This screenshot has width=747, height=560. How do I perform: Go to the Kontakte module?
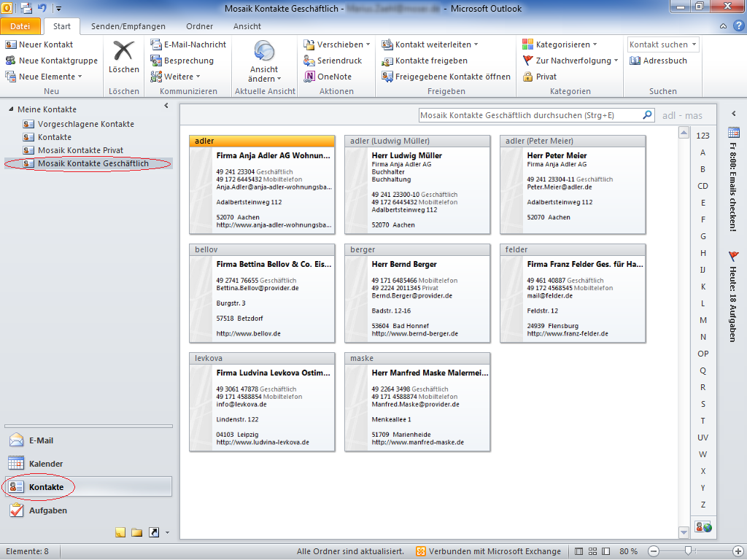88,486
